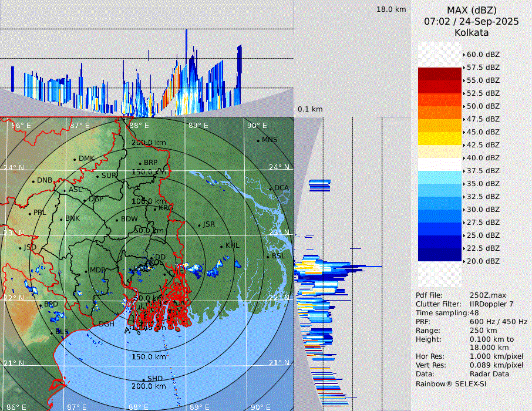Image resolution: width=532 pixels, height=411 pixels.
Task: Click the MAX (dBZ) title text
Action: point(471,10)
